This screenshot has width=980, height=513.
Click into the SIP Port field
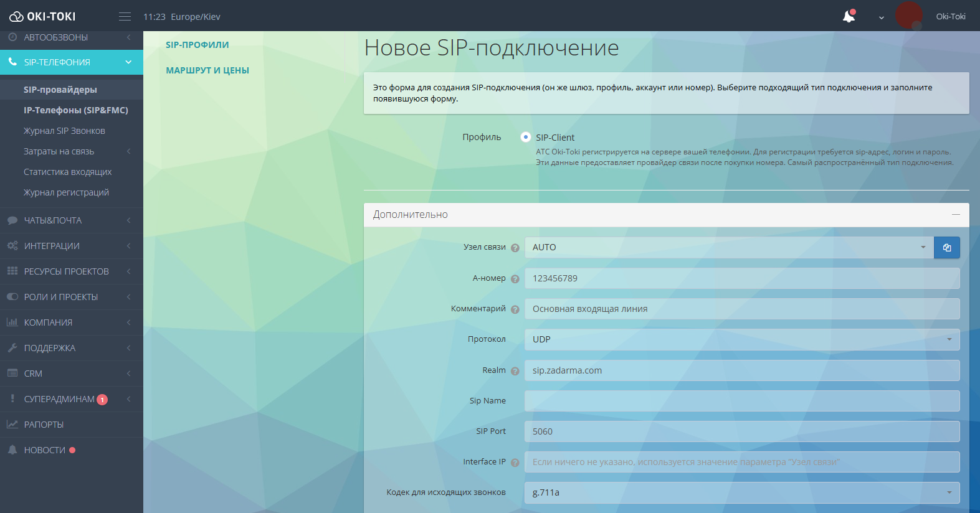coord(742,431)
